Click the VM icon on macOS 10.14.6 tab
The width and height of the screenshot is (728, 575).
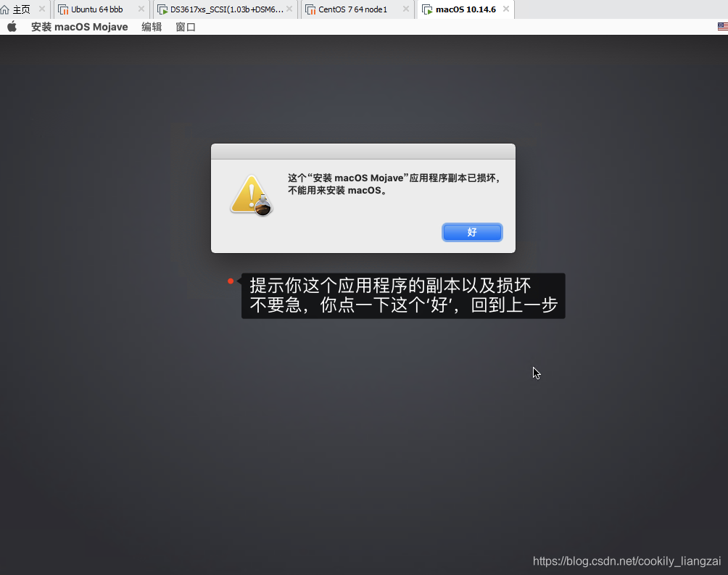pos(427,9)
